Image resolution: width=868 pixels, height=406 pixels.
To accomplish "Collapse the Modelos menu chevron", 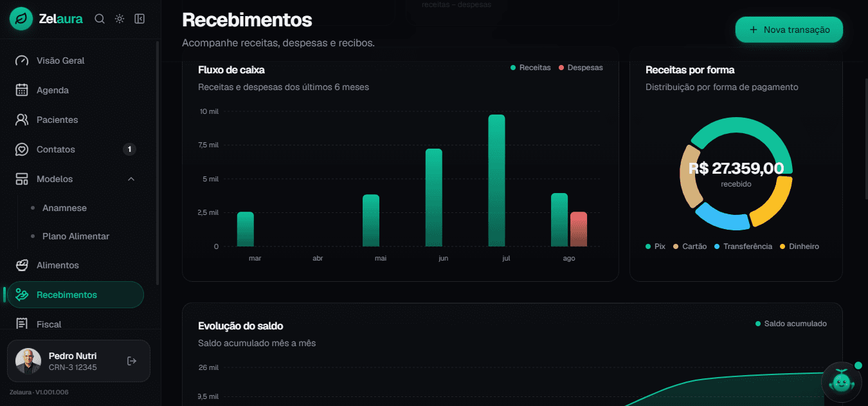I will coord(131,179).
